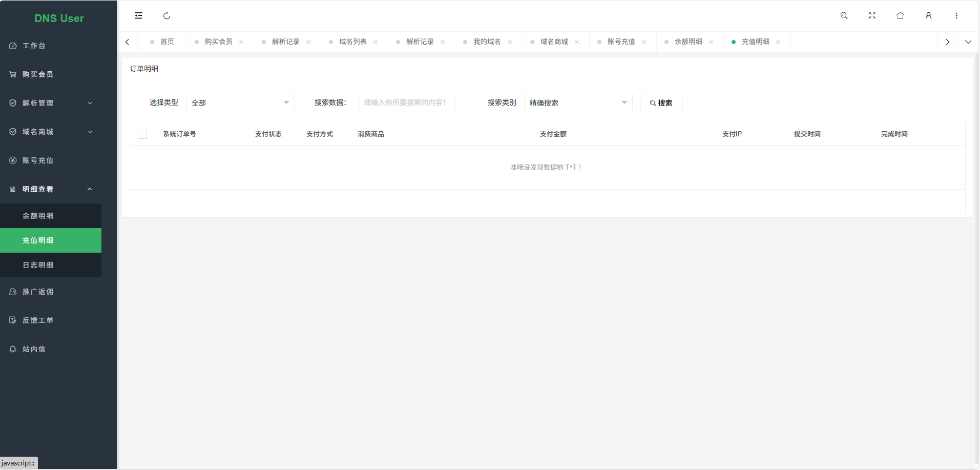Check the select-all checkbox in the table header
The height and width of the screenshot is (470, 980).
(x=142, y=134)
